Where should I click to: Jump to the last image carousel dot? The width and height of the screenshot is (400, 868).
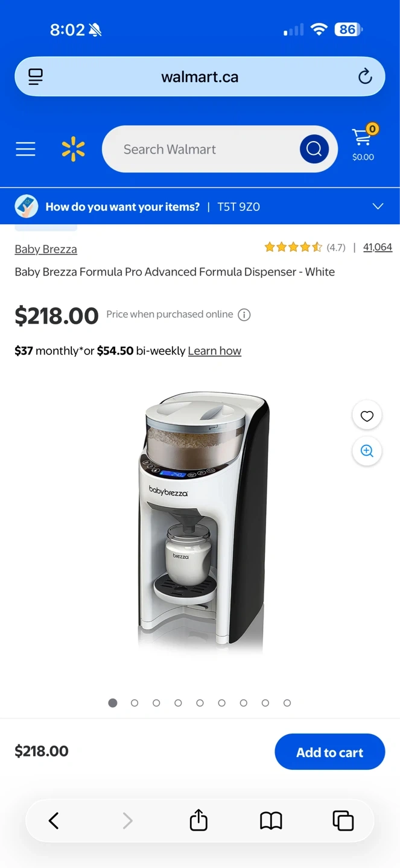pos(287,703)
